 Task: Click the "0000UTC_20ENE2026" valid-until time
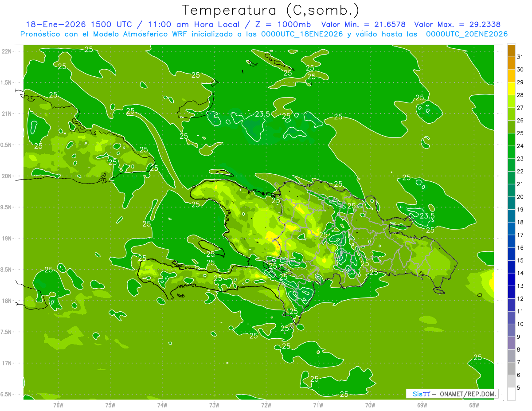pos(467,34)
